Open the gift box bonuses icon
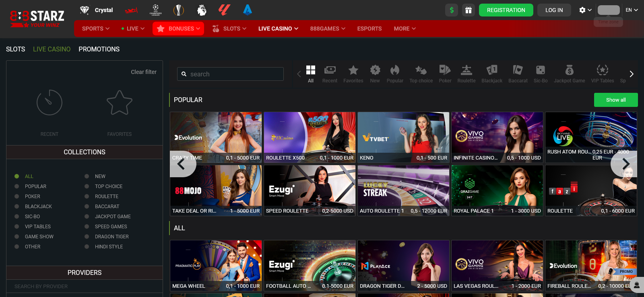The width and height of the screenshot is (644, 297). [469, 10]
